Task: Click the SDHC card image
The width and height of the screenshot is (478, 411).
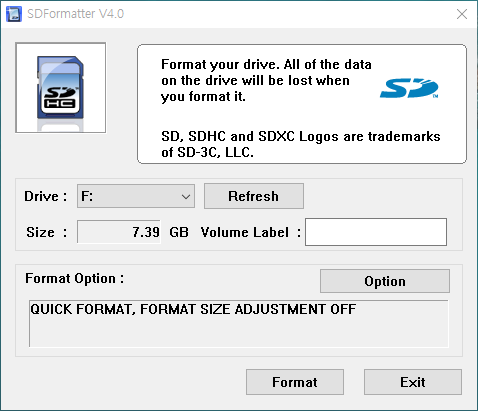Action: [x=61, y=88]
